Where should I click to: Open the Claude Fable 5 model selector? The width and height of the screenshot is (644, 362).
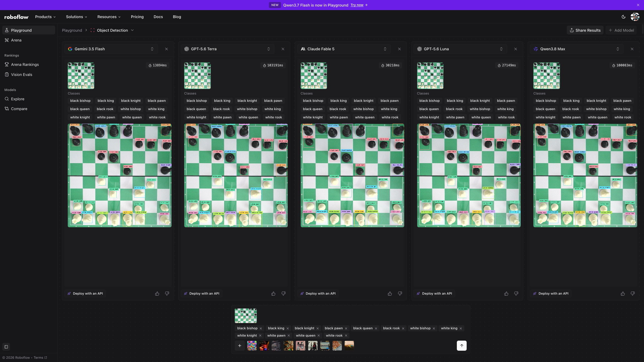coord(344,49)
